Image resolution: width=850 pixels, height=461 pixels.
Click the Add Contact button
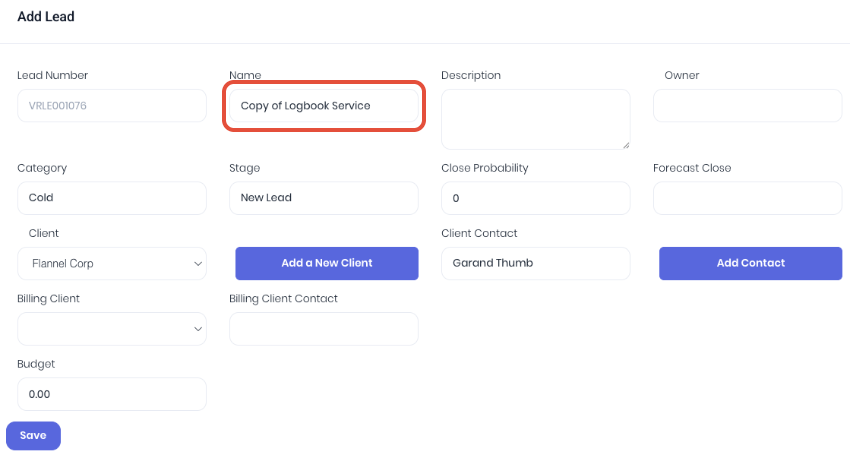[751, 264]
